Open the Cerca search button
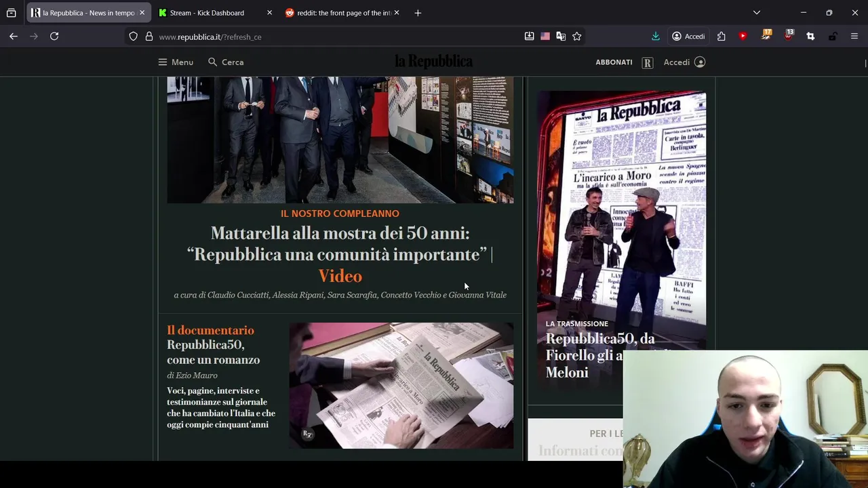This screenshot has height=488, width=868. click(226, 62)
